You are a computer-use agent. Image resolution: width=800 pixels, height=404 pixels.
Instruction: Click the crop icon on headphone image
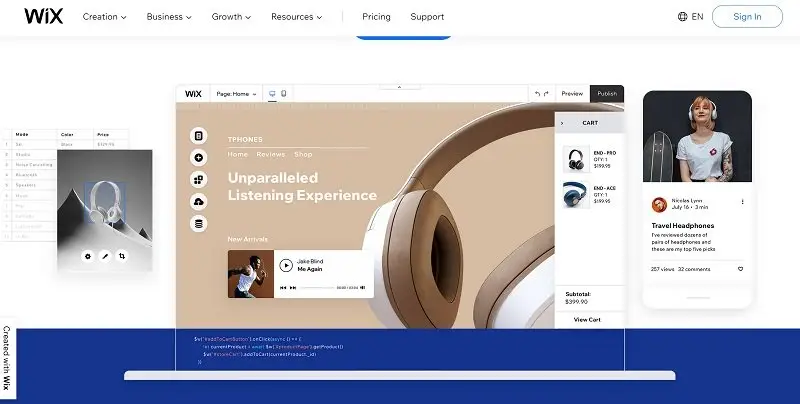122,256
